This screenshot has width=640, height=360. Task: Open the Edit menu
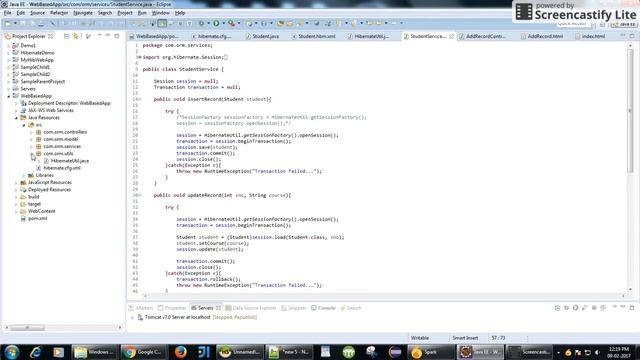coord(20,13)
